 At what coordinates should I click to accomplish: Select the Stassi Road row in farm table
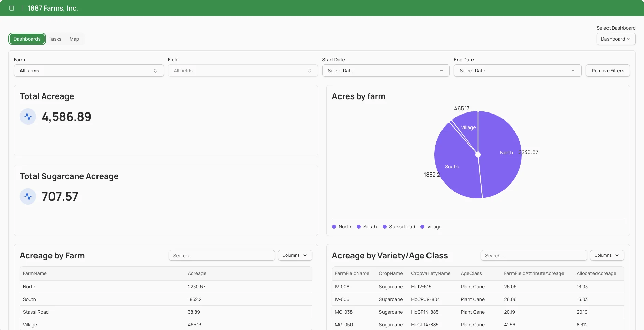[166, 312]
